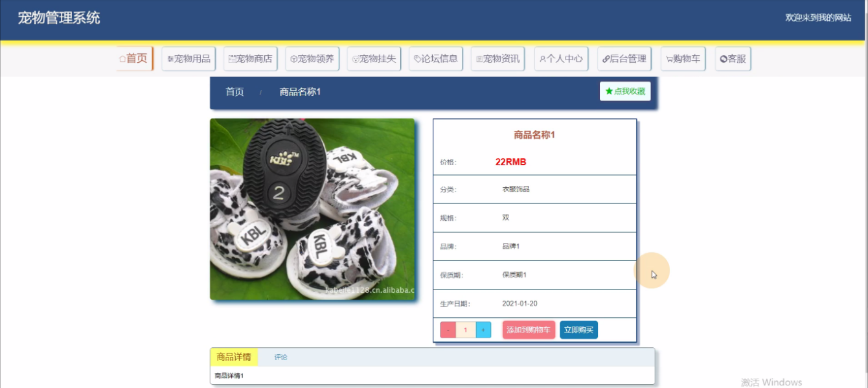The width and height of the screenshot is (868, 388).
Task: Click the 保质期1 shelf life value
Action: [x=514, y=275]
